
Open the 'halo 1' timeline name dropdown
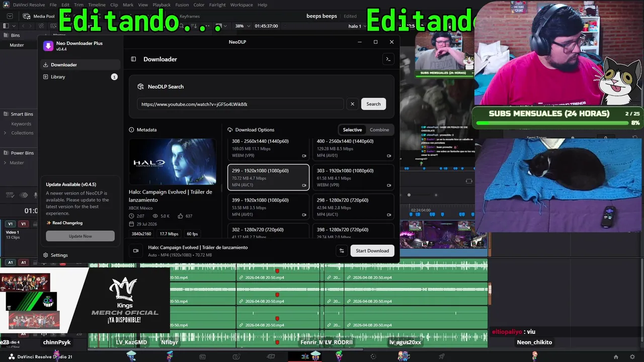point(358,26)
